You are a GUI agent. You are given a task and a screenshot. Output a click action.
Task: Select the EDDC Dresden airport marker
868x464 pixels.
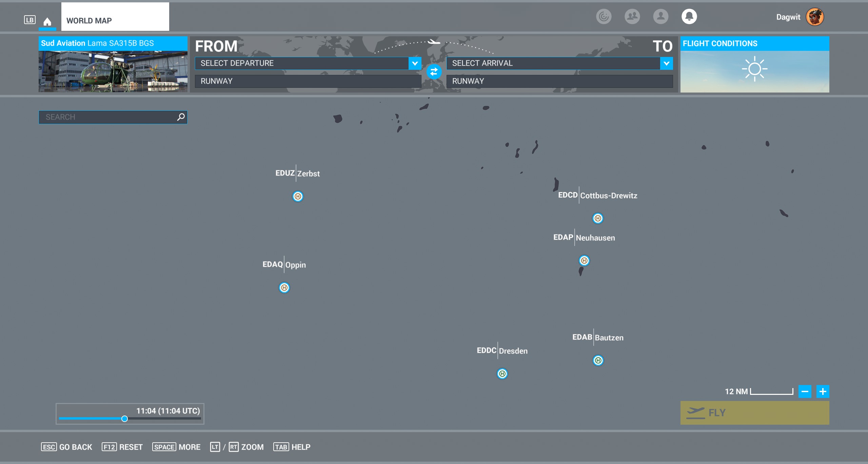click(x=502, y=374)
